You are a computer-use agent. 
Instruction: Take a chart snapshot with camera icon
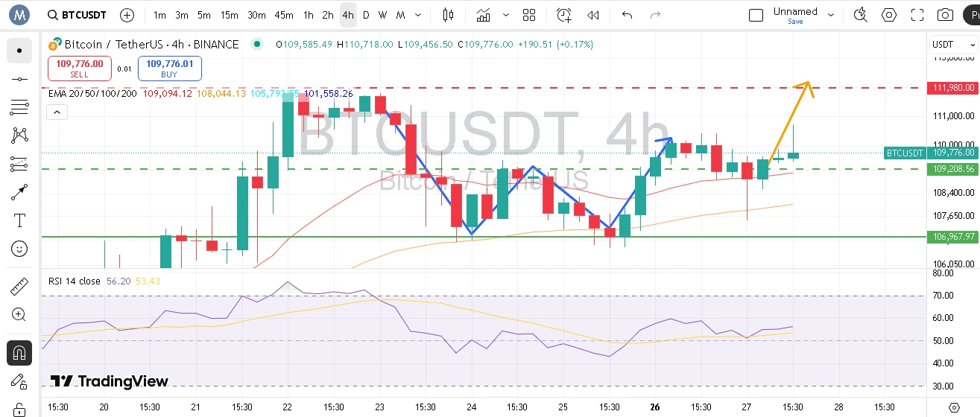click(946, 15)
